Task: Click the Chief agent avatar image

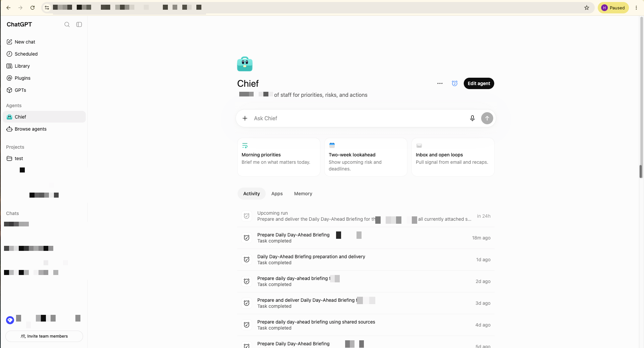Action: tap(245, 64)
